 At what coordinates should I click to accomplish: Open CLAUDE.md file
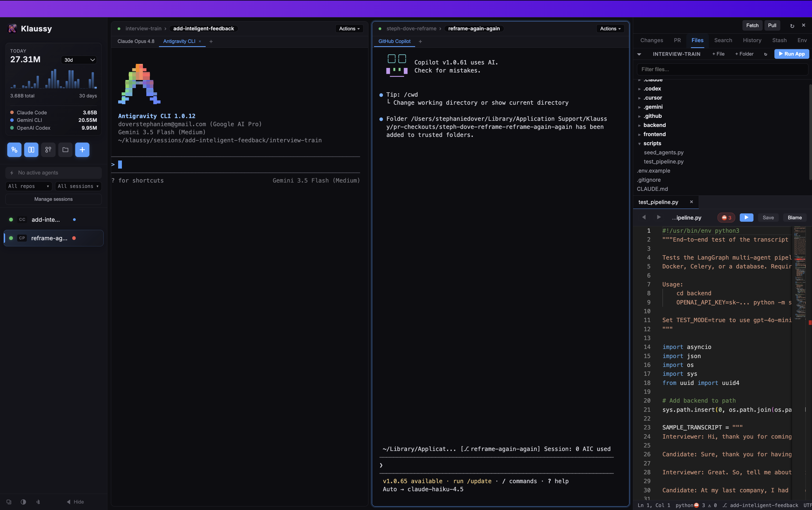click(x=652, y=189)
